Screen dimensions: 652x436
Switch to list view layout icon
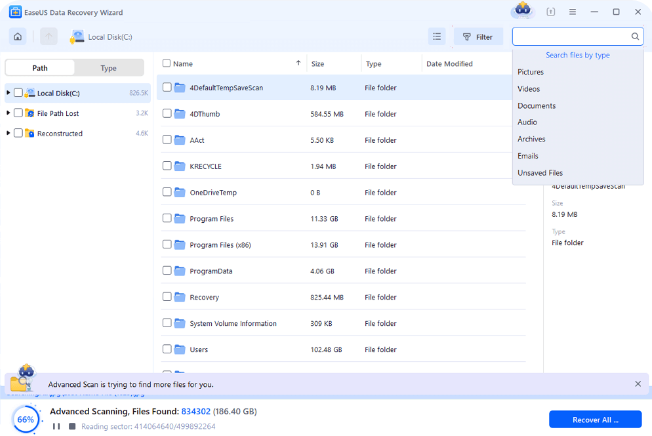coord(437,37)
